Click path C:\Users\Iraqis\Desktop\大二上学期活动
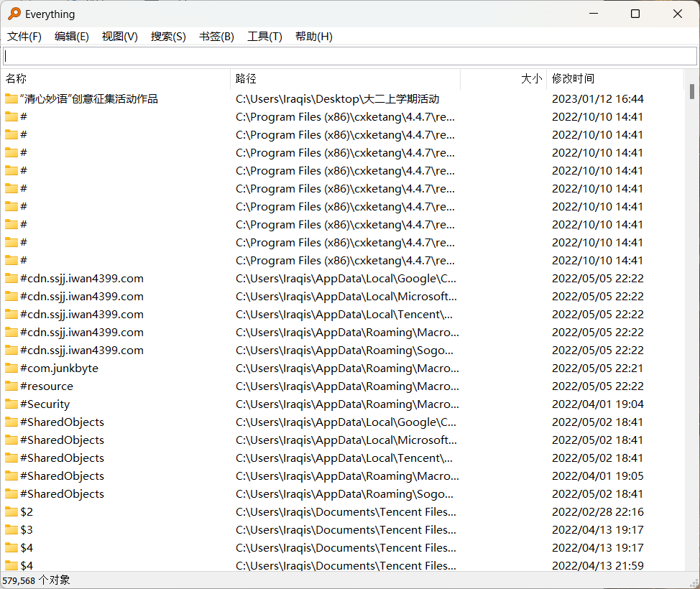 coord(338,98)
